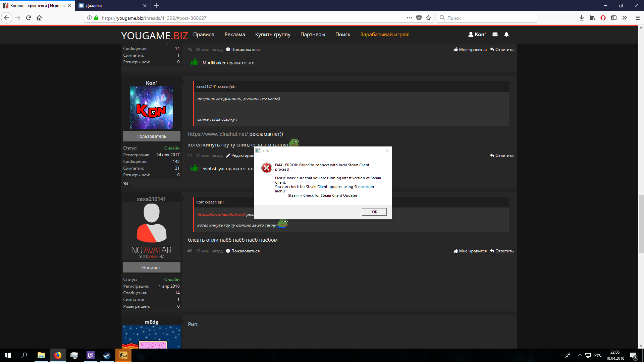The image size is (644, 362).
Task: Open the Firefox hamburger menu
Action: pyautogui.click(x=637, y=18)
